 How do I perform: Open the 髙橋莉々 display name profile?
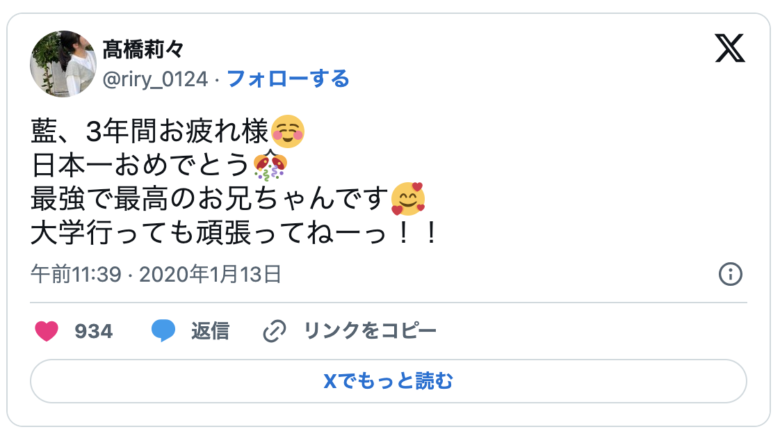pos(143,50)
